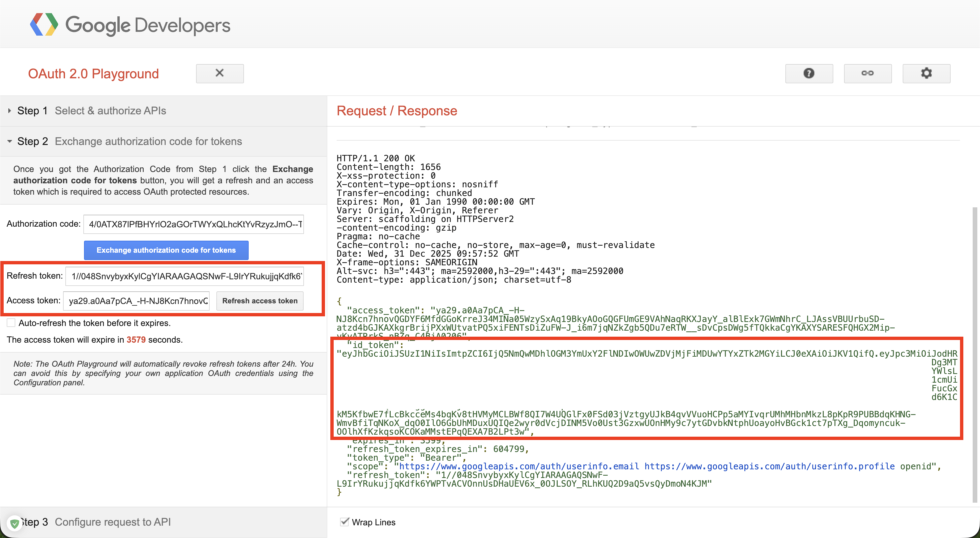Click the share link icon in the toolbar
The height and width of the screenshot is (538, 980).
(x=868, y=73)
